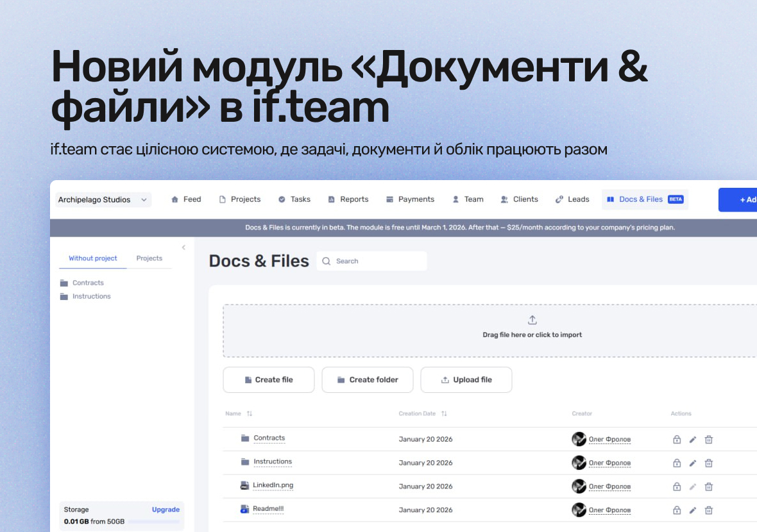The width and height of the screenshot is (757, 532).
Task: Click the storage usage progress bar
Action: click(x=154, y=521)
